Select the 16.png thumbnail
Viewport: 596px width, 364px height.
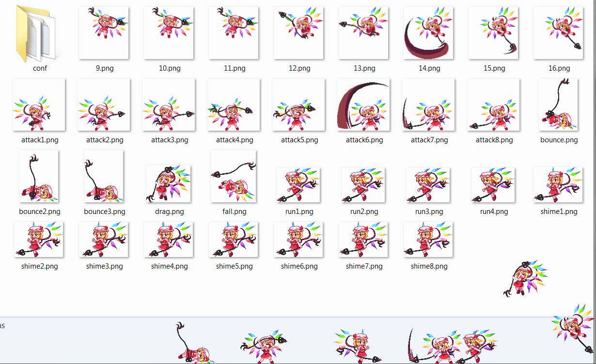coord(558,33)
